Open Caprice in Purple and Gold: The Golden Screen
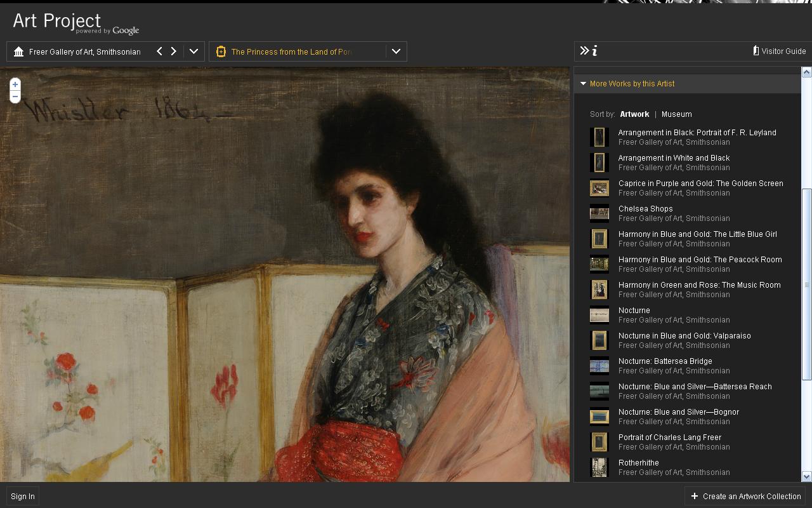 (700, 184)
